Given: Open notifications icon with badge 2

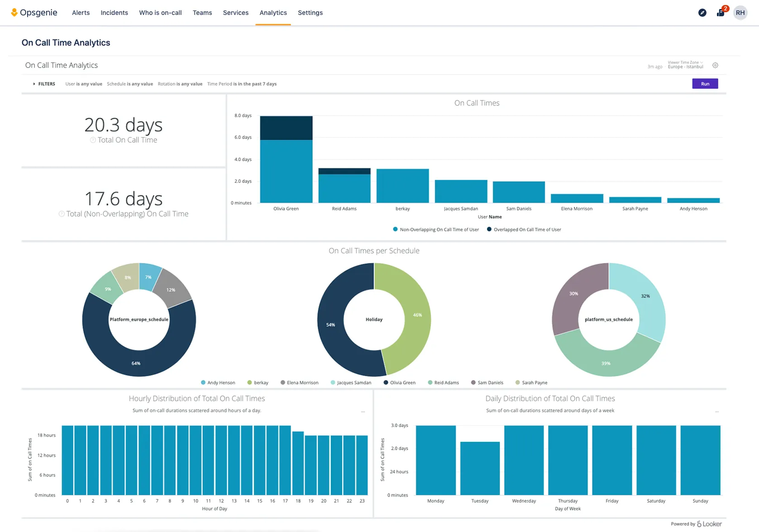Looking at the screenshot, I should click(721, 12).
